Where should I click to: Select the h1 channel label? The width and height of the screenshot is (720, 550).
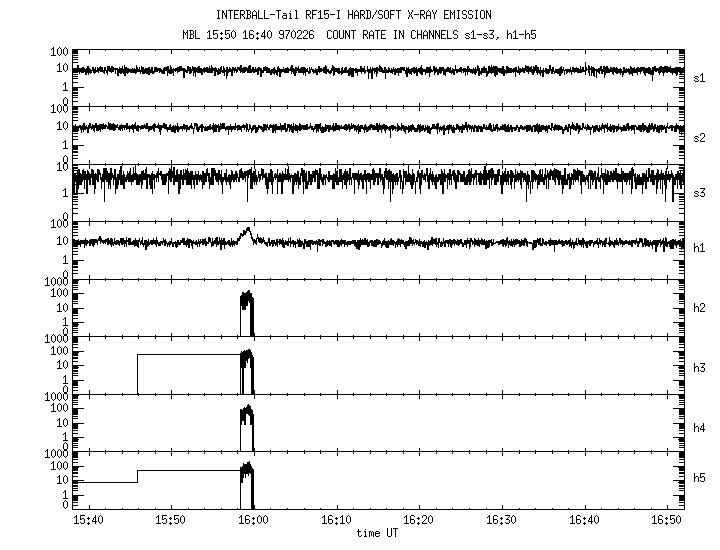pyautogui.click(x=700, y=248)
